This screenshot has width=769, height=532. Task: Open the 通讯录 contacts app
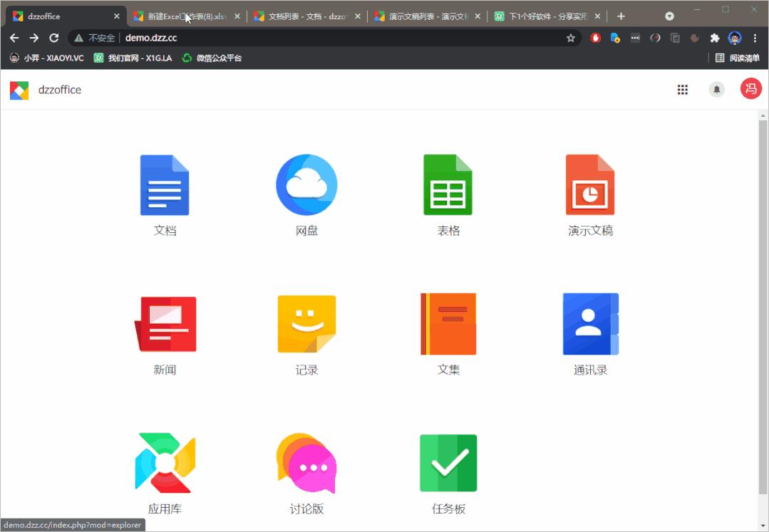pos(590,323)
